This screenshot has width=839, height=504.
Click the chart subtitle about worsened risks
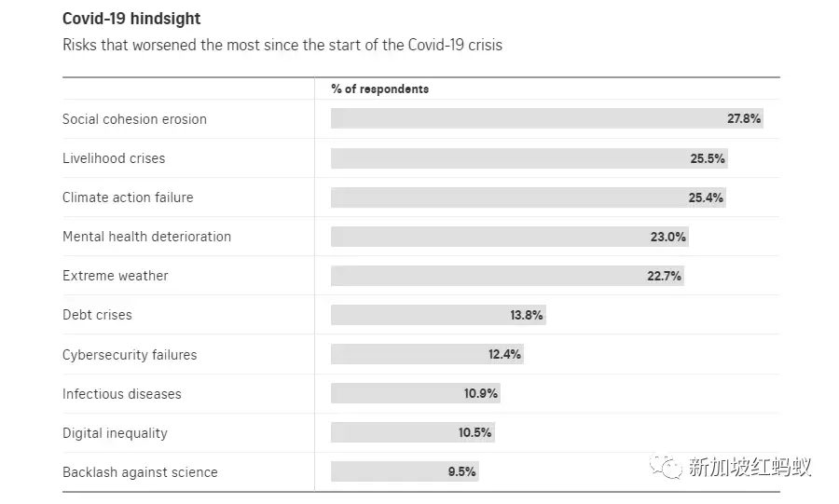point(282,45)
